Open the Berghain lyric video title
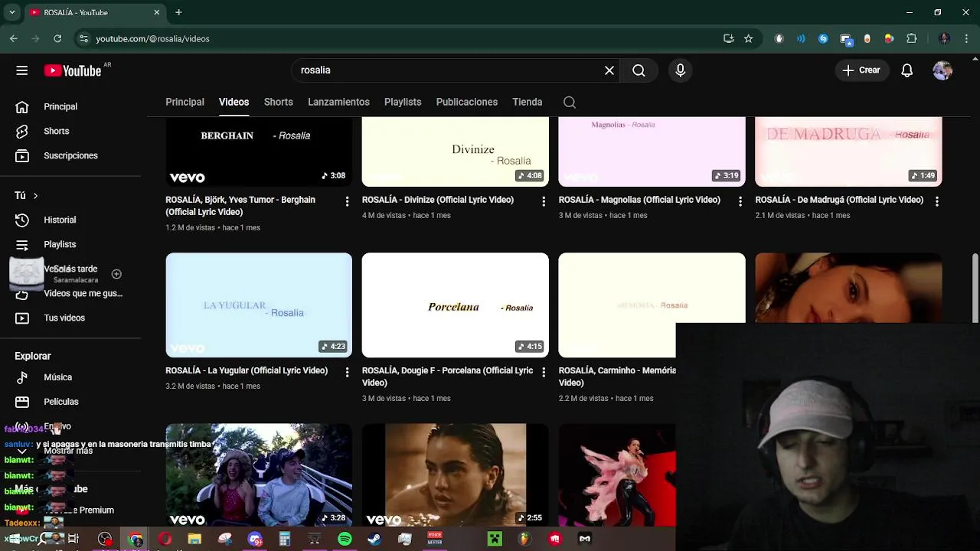 tap(240, 206)
